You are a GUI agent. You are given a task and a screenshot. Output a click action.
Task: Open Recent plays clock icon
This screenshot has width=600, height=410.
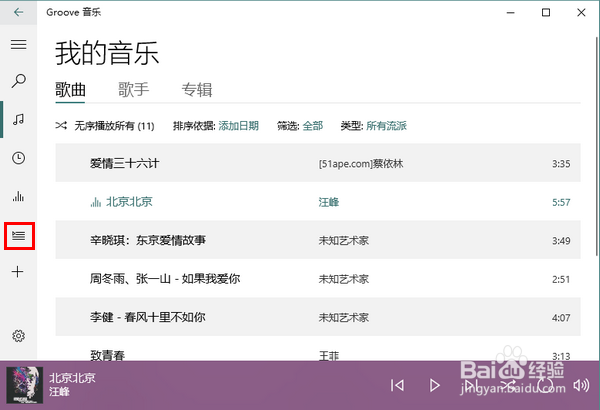coord(18,158)
